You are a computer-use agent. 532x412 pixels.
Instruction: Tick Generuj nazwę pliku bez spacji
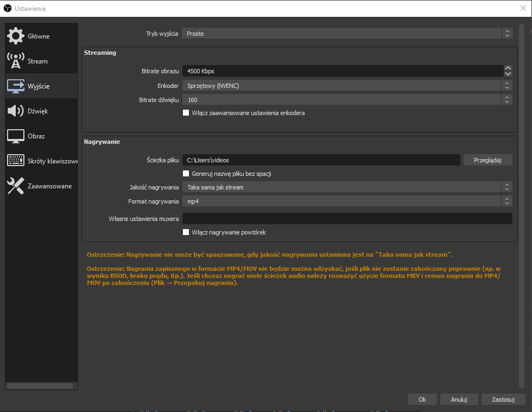[x=186, y=174]
